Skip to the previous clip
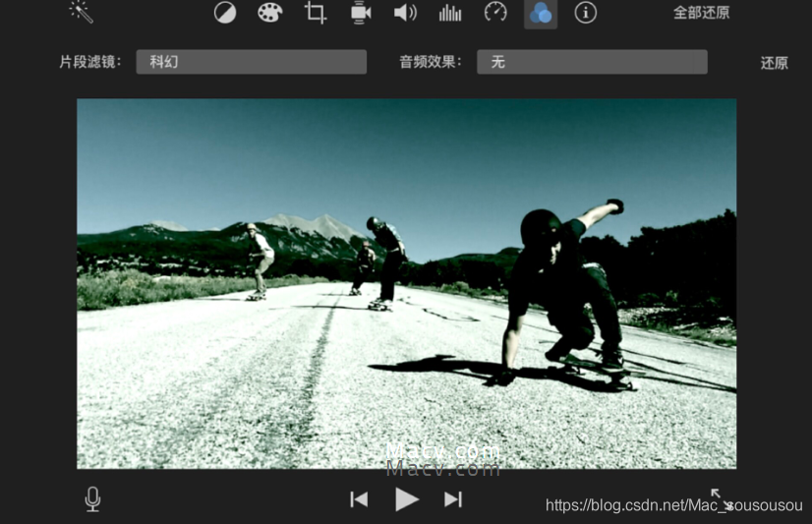Image resolution: width=812 pixels, height=524 pixels. point(359,499)
